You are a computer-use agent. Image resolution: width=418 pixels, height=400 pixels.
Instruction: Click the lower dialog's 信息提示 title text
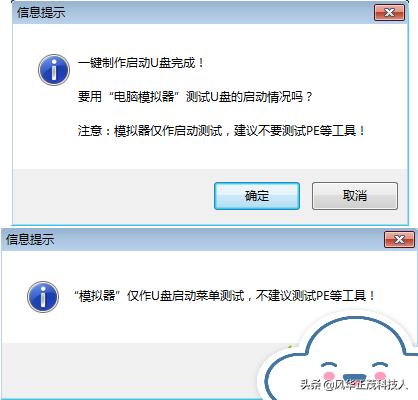tap(30, 239)
